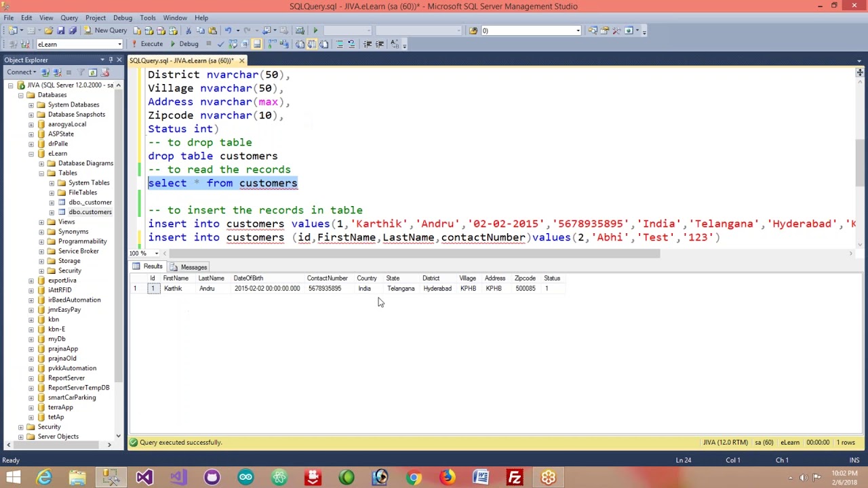The height and width of the screenshot is (488, 868).
Task: Select the aarogyaLocal database
Action: (66, 124)
